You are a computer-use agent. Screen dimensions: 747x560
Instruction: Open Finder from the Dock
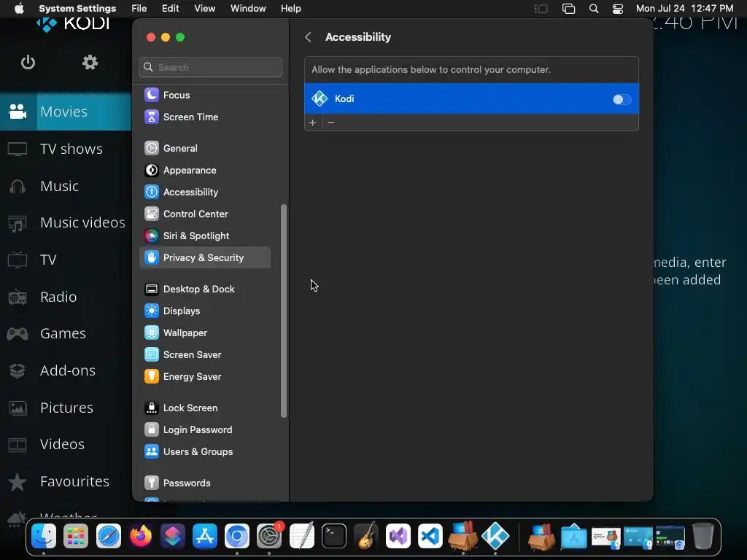click(x=44, y=536)
